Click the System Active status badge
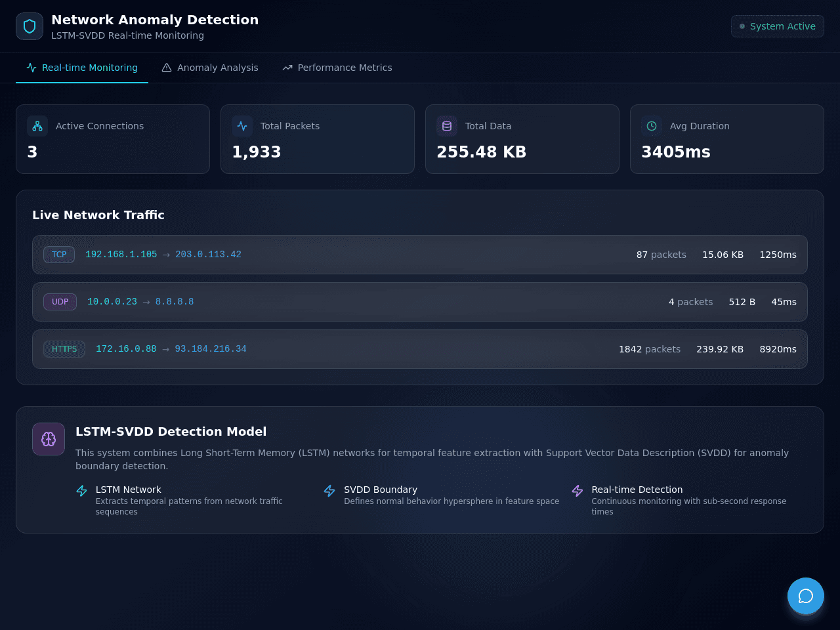This screenshot has width=840, height=630. coord(778,26)
